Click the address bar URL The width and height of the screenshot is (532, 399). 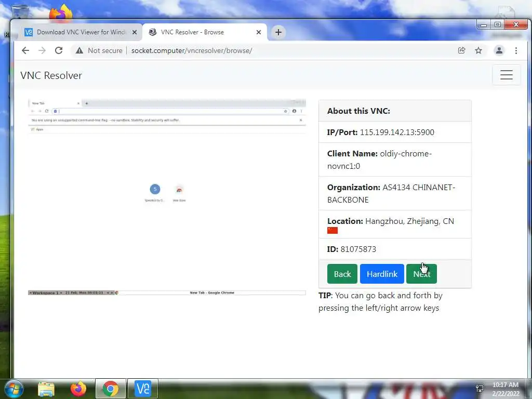pyautogui.click(x=192, y=50)
